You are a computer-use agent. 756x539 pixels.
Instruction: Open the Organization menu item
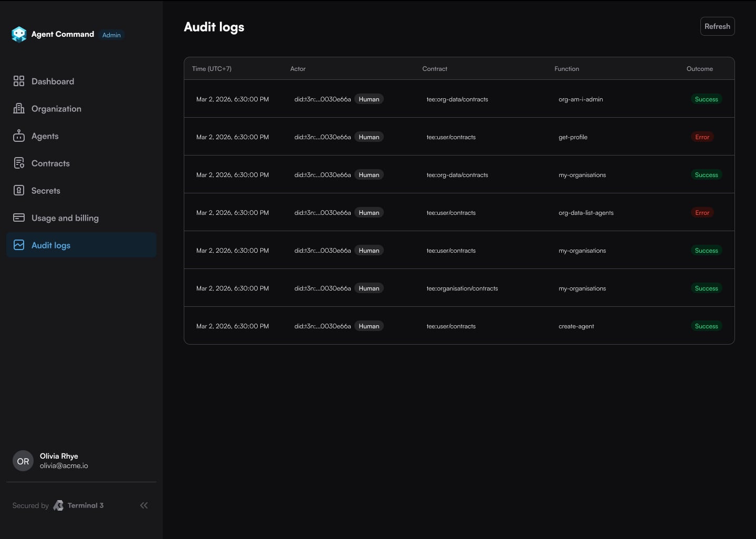81,108
